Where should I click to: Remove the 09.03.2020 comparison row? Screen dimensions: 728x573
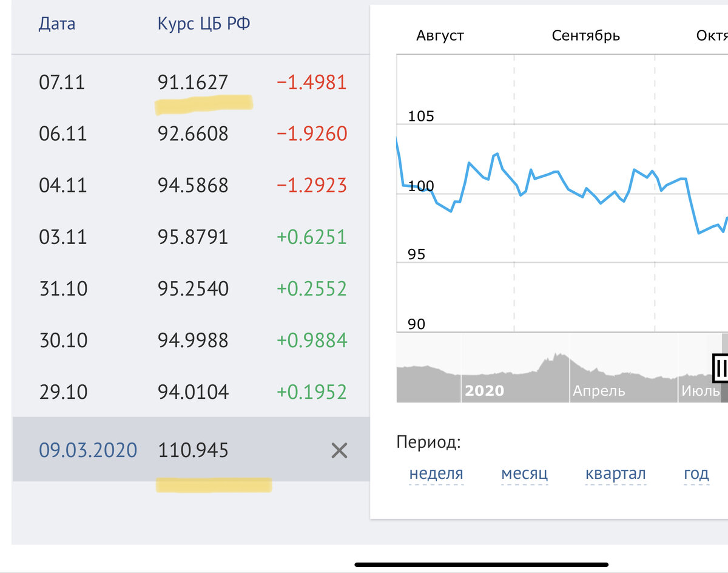click(339, 450)
